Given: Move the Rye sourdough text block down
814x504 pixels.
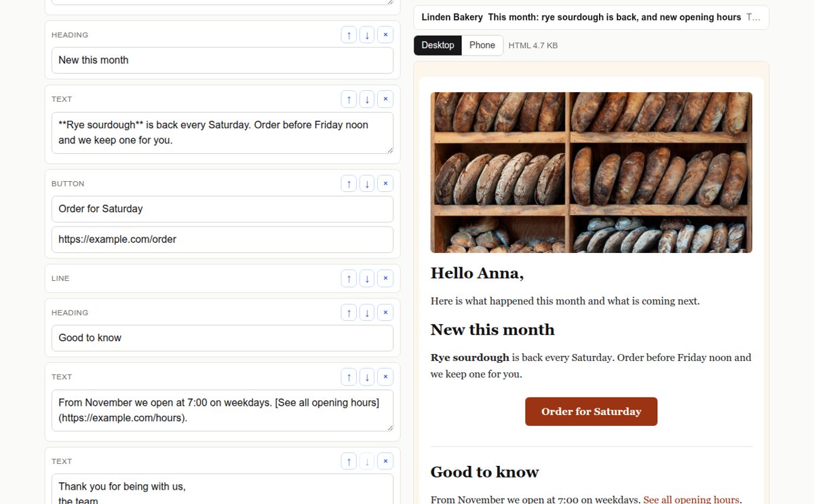Looking at the screenshot, I should (x=367, y=99).
